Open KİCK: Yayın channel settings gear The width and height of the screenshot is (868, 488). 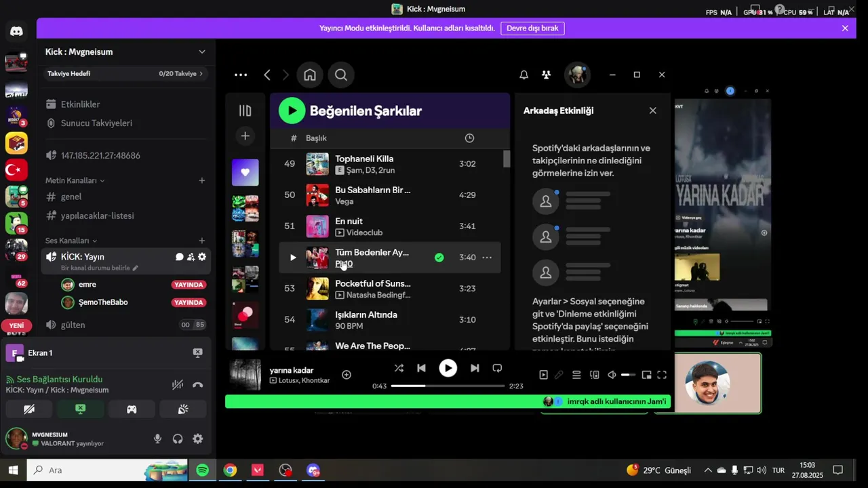pyautogui.click(x=202, y=257)
